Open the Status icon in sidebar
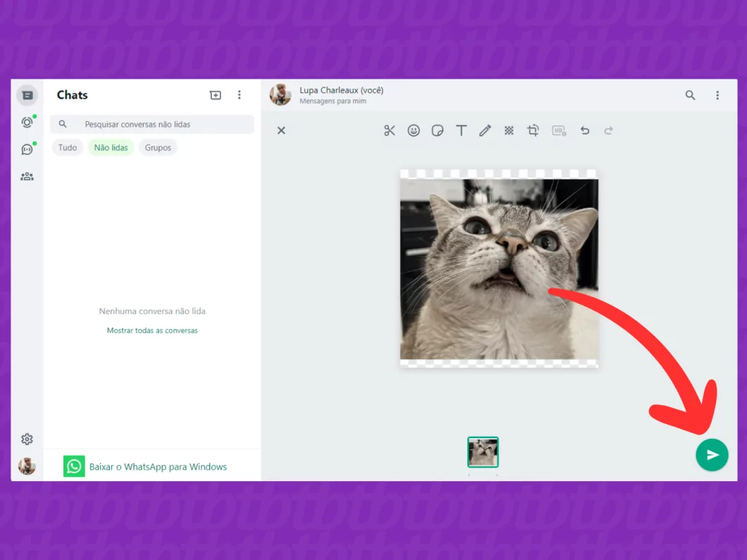Screen dimensions: 747x560 pyautogui.click(x=27, y=123)
